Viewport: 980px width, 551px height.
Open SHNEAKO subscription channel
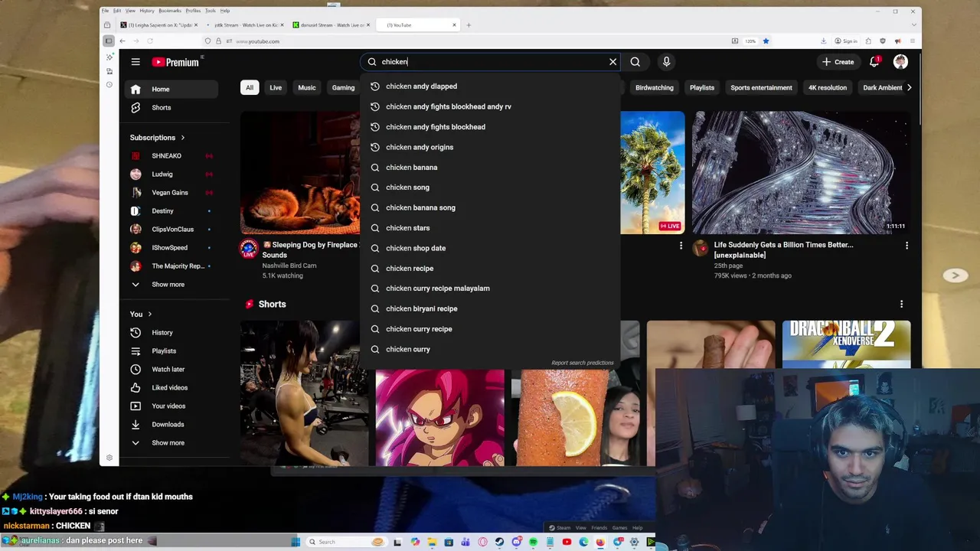pyautogui.click(x=171, y=156)
